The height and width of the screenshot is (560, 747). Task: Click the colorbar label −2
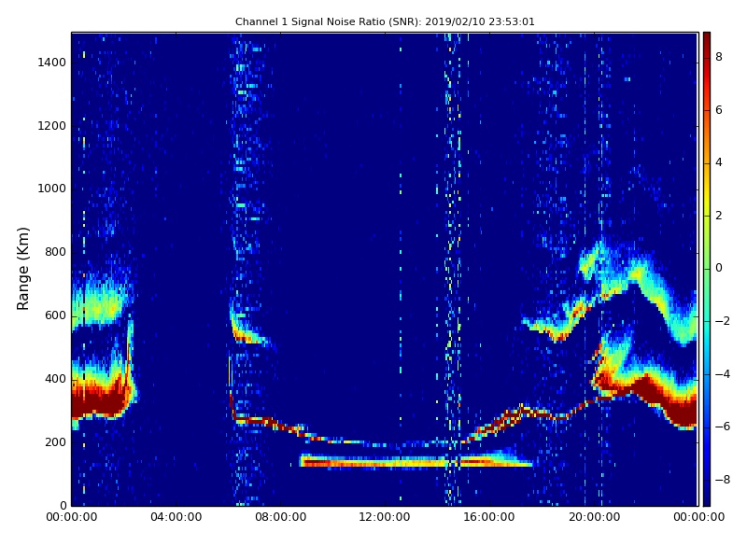coord(723,321)
